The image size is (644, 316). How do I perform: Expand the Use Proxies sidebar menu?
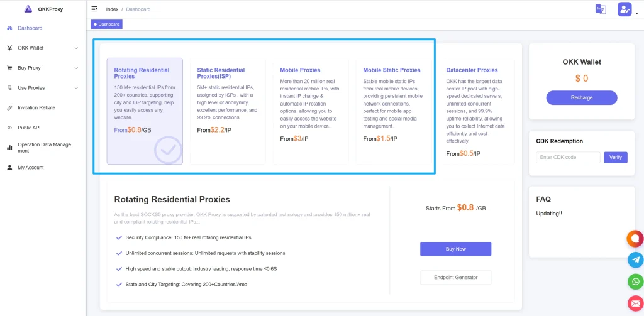[x=43, y=88]
